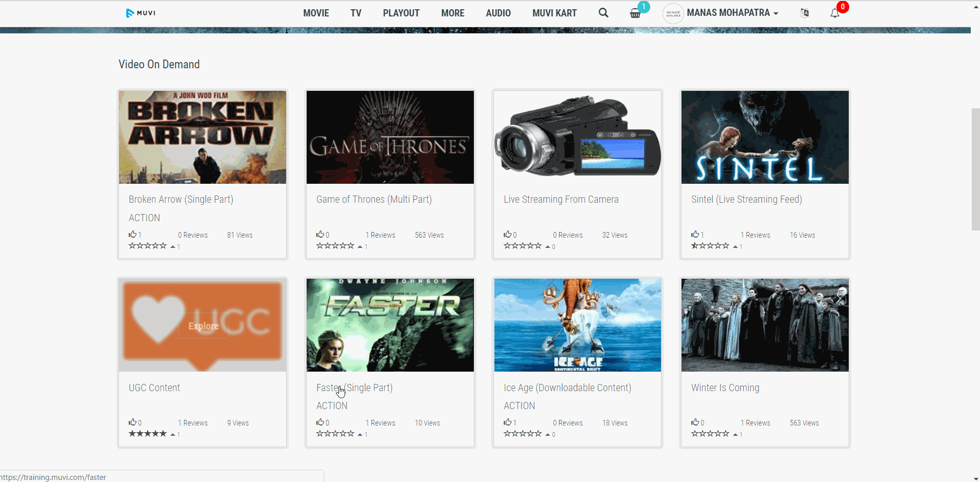Click '9 Views' under UGC Content

click(238, 423)
